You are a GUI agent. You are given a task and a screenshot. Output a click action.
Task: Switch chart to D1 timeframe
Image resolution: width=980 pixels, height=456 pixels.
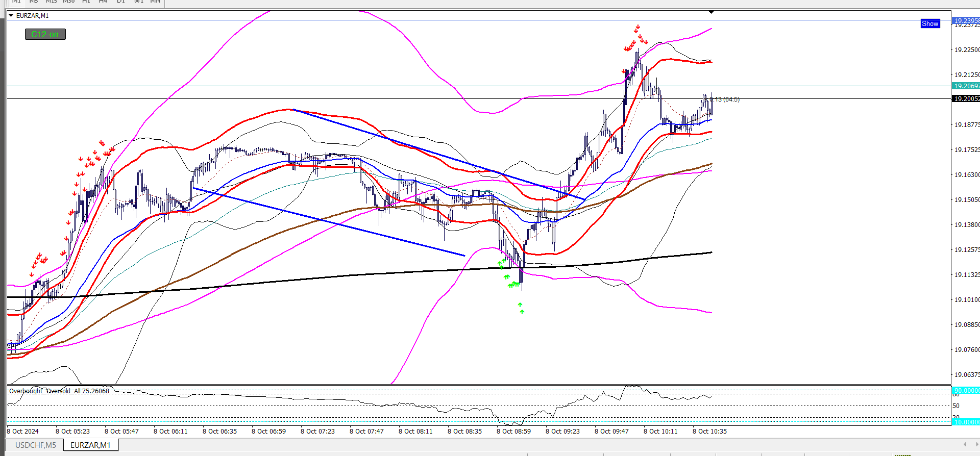click(x=121, y=2)
